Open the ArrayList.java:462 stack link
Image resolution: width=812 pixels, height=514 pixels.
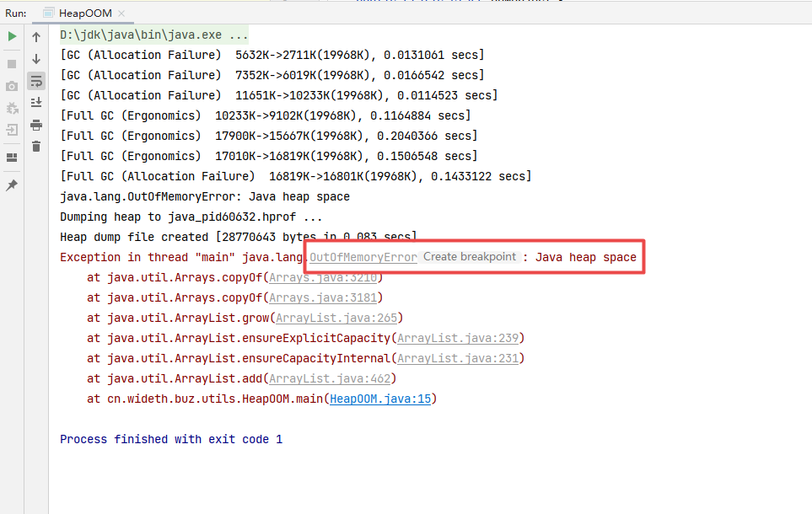pos(330,378)
